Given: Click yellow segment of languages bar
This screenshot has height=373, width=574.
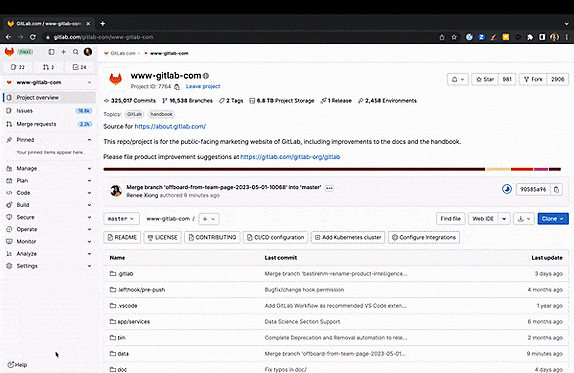Looking at the screenshot, I should 498,169.
